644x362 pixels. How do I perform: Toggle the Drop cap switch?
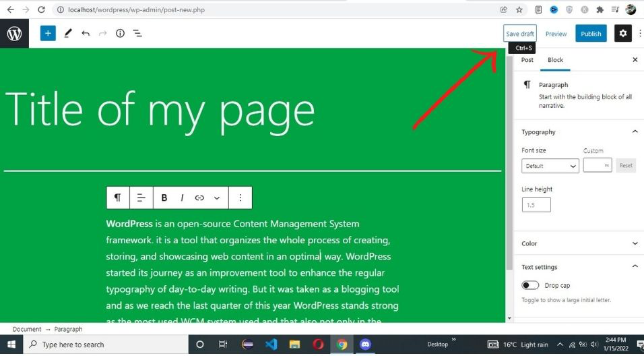(530, 285)
